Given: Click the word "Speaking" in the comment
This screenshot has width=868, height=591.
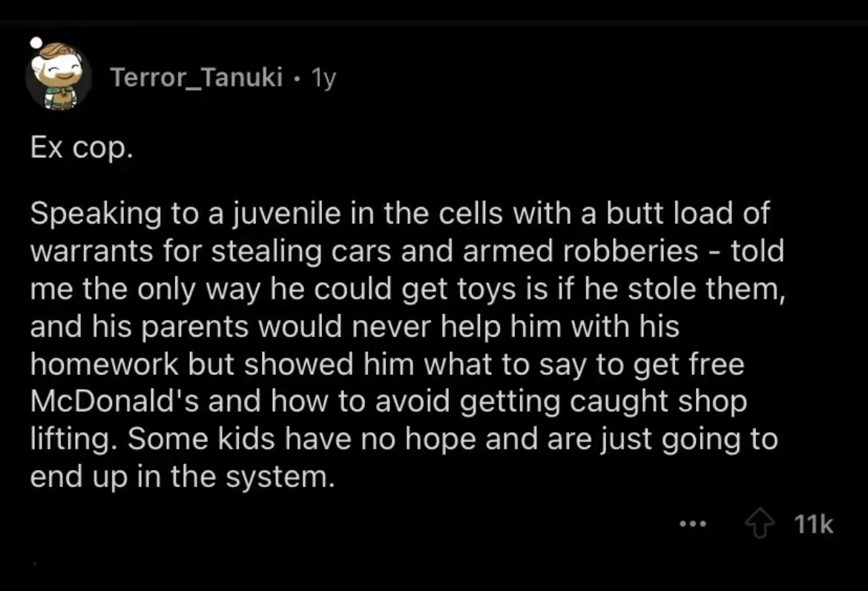Looking at the screenshot, I should click(x=96, y=214).
